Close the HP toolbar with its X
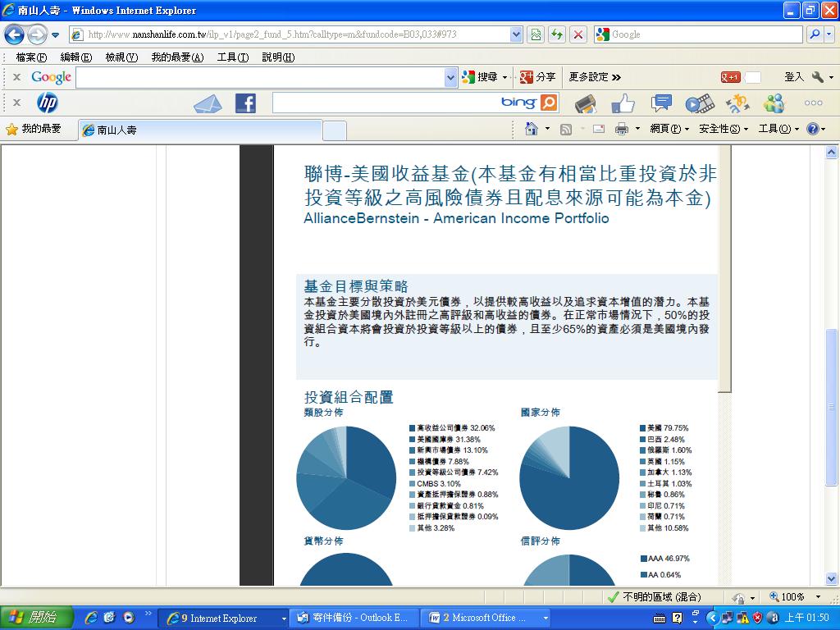The image size is (840, 630). tap(16, 103)
